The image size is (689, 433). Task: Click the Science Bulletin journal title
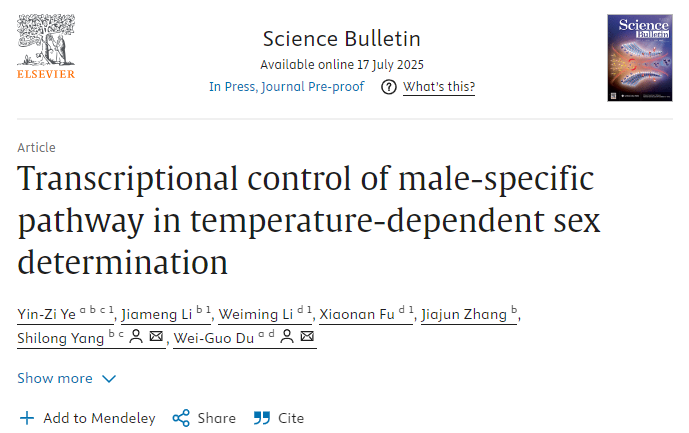pos(341,39)
